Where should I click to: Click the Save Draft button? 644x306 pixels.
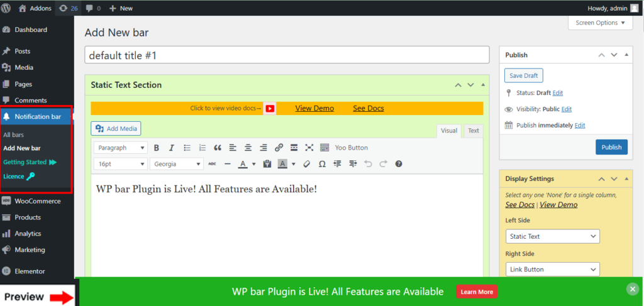pos(524,75)
